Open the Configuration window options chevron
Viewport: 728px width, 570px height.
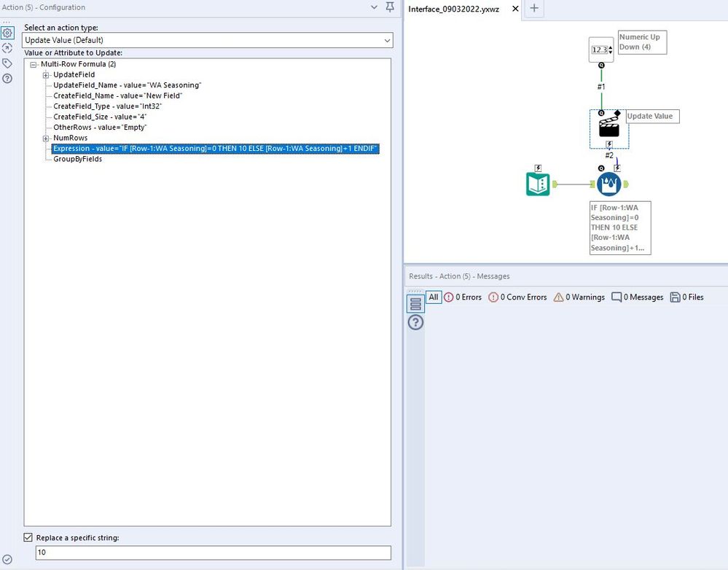click(x=375, y=7)
